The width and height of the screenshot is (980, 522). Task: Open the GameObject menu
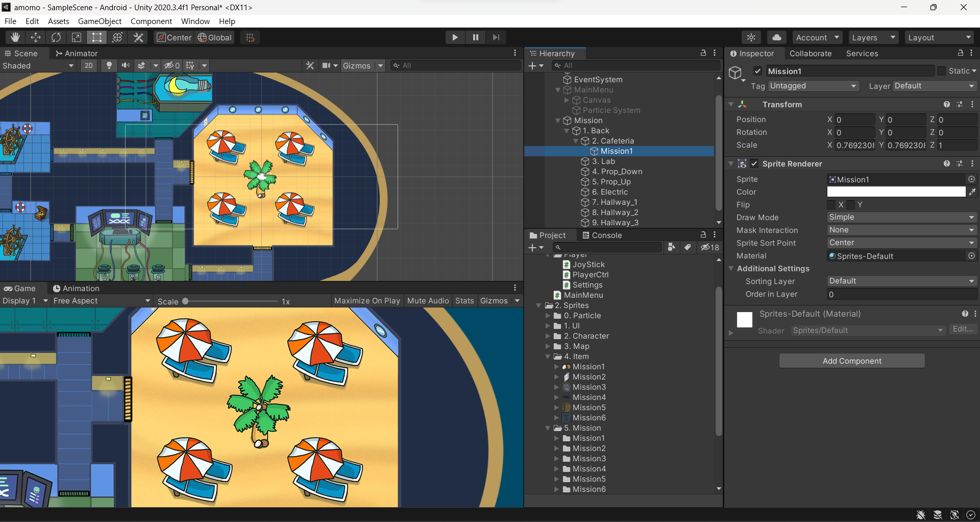pyautogui.click(x=100, y=21)
